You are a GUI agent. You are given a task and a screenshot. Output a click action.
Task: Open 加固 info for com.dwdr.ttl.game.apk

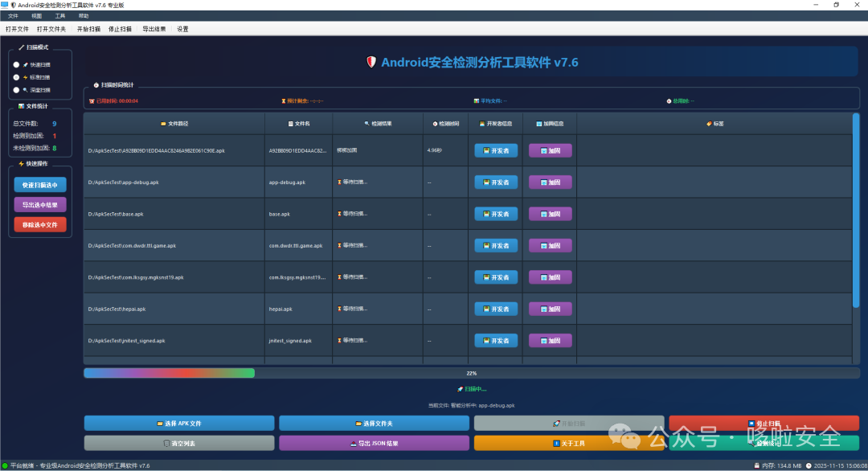pyautogui.click(x=551, y=245)
